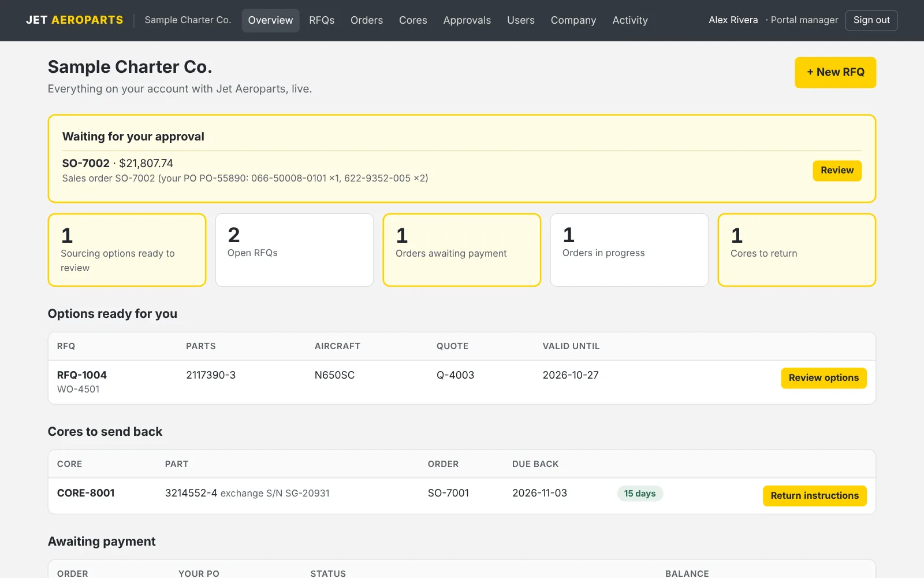This screenshot has width=924, height=578.
Task: Click the DUE BACK column header
Action: point(535,464)
